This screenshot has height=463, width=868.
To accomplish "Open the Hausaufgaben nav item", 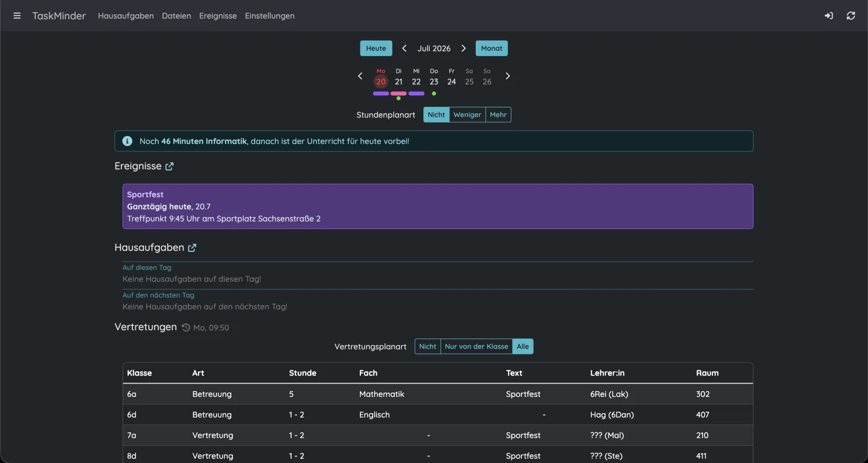I will click(x=126, y=16).
